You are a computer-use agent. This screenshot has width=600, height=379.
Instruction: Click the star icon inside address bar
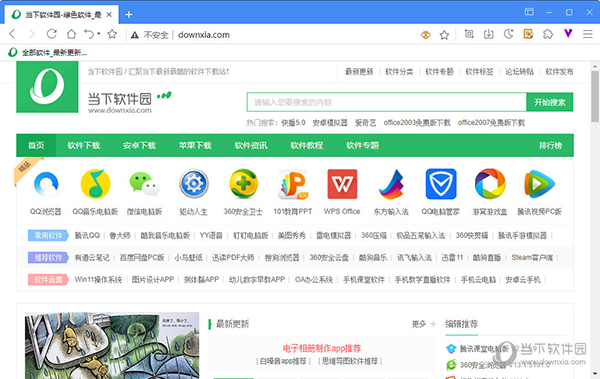[x=444, y=35]
